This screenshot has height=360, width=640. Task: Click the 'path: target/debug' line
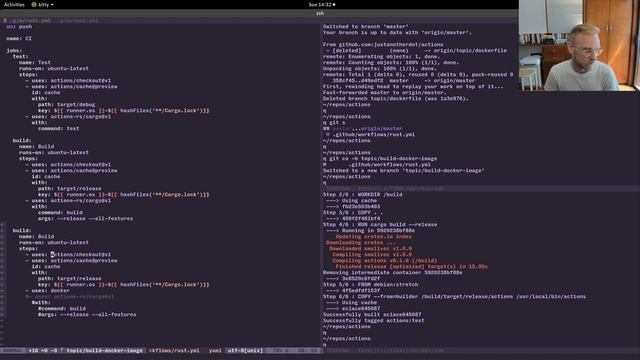point(66,104)
